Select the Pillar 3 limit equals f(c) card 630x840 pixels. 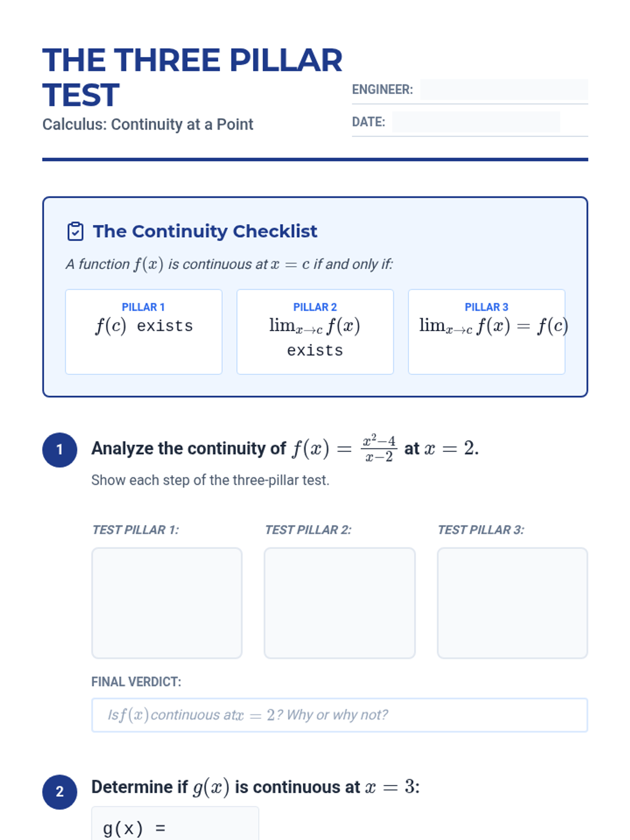[487, 332]
